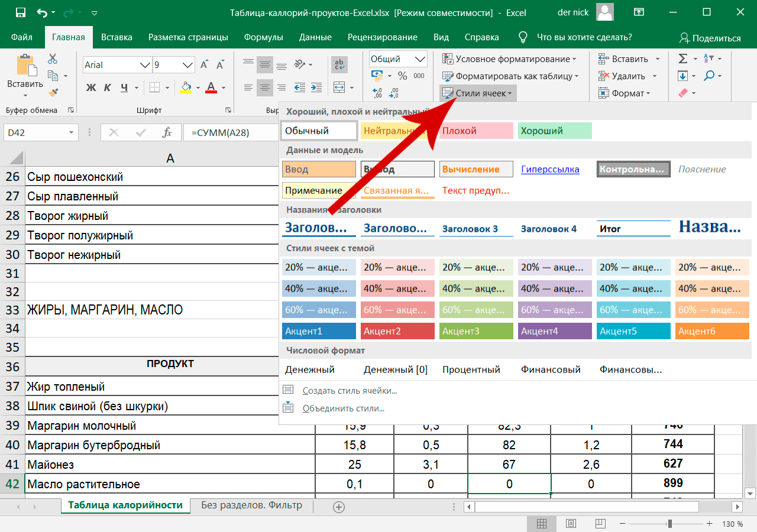Apply the borders icon to cells

coord(155,87)
